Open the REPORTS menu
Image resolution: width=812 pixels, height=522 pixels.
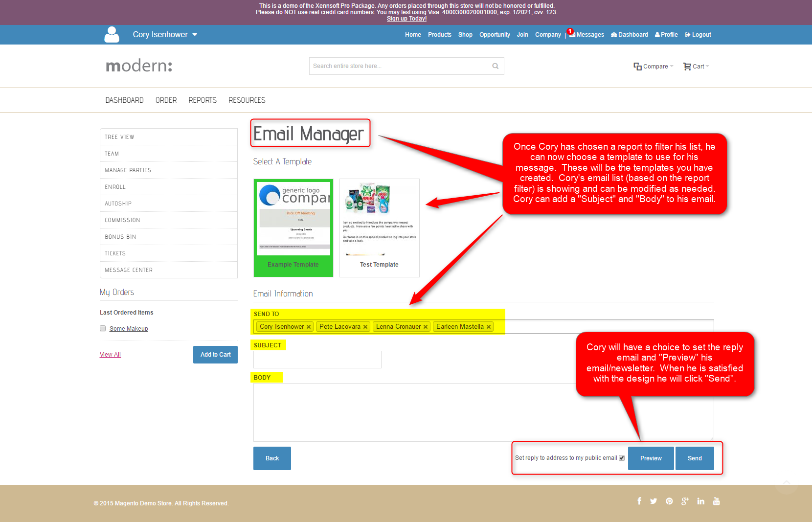coord(203,100)
